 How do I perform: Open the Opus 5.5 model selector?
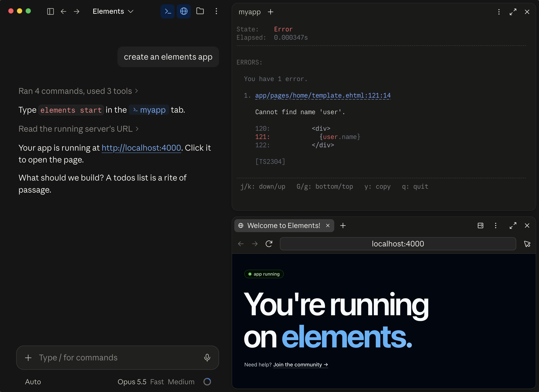(132, 382)
